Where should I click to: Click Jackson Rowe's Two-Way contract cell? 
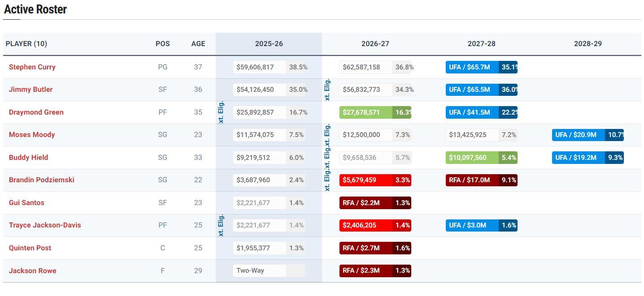(259, 270)
